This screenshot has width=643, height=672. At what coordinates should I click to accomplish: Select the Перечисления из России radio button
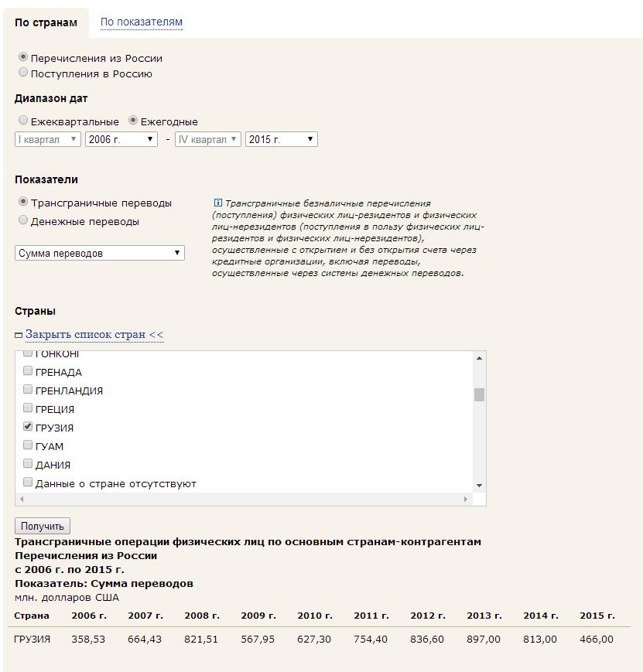click(23, 56)
